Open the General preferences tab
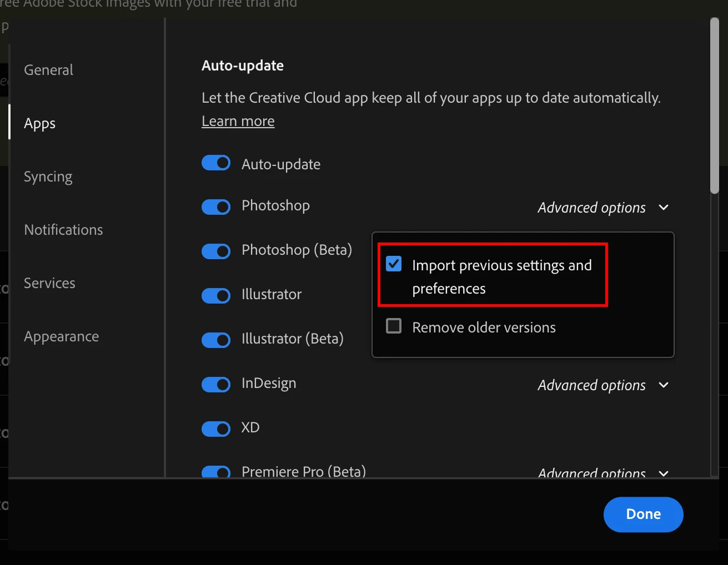The width and height of the screenshot is (728, 565). [48, 70]
